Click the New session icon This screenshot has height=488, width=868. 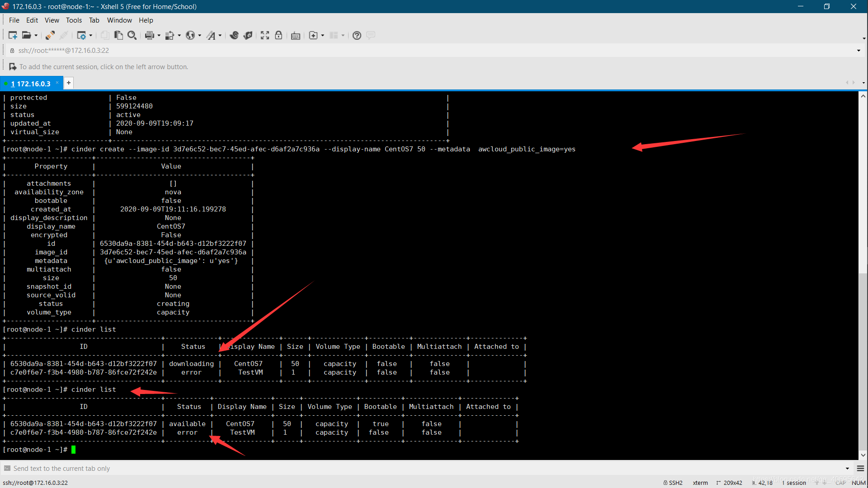(x=13, y=35)
